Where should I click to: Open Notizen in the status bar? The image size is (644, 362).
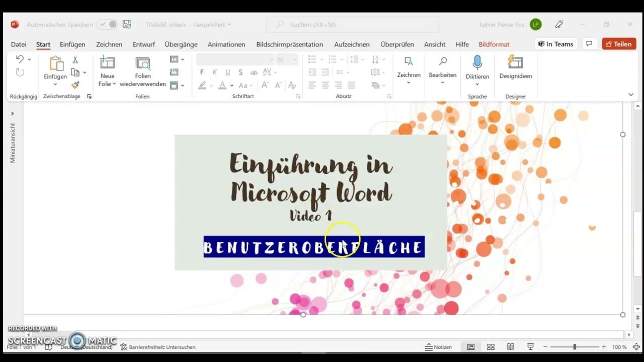[438, 347]
